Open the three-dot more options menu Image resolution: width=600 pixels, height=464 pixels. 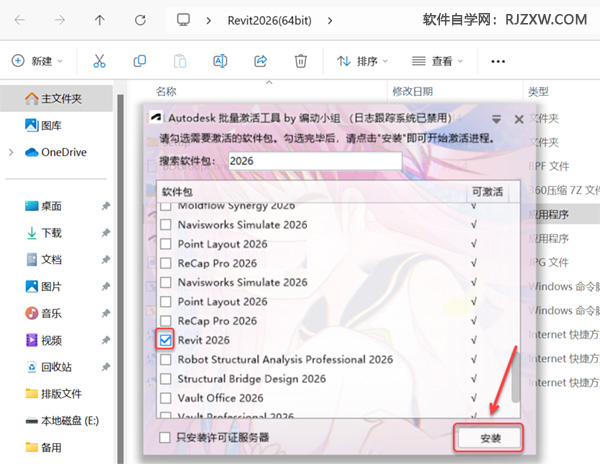pyautogui.click(x=498, y=61)
